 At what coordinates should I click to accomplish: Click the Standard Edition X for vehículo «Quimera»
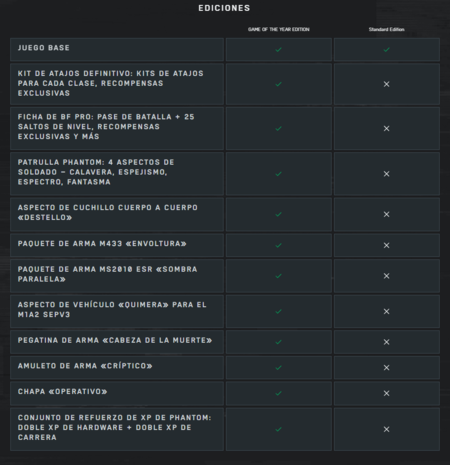coord(386,311)
